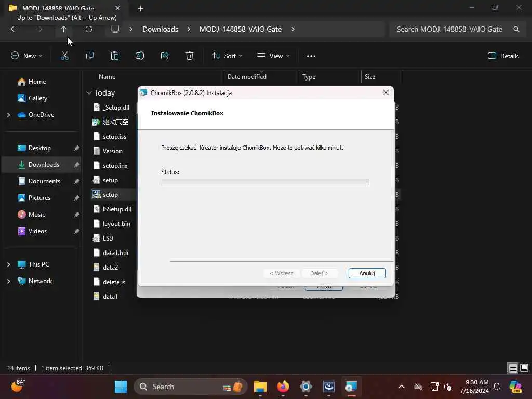532x399 pixels.
Task: Sort by the Size column header
Action: tap(370, 77)
